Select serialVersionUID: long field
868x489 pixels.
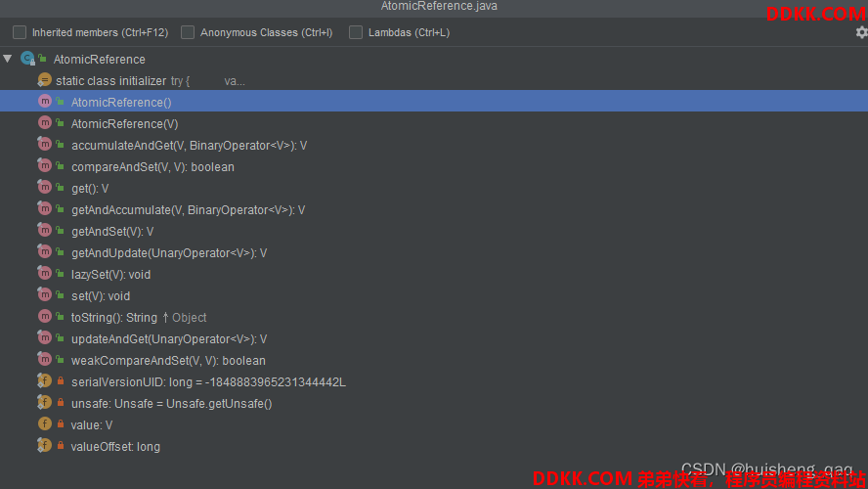(x=434, y=381)
